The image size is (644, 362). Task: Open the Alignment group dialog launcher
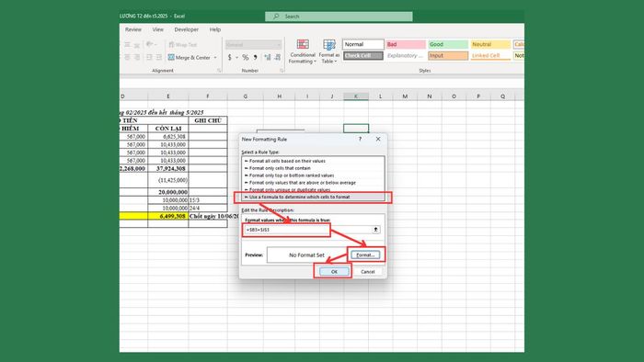coord(219,71)
